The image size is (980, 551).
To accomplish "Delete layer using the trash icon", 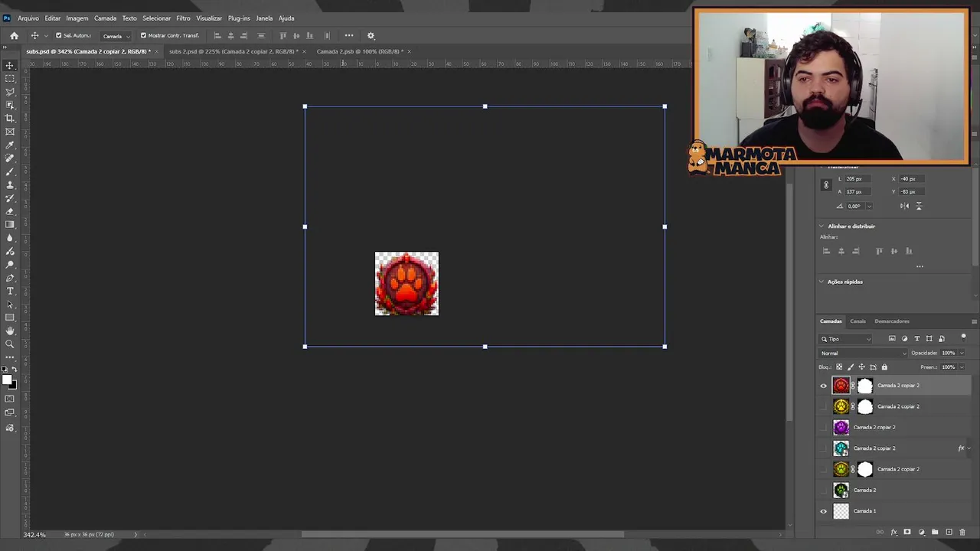I will tap(962, 532).
